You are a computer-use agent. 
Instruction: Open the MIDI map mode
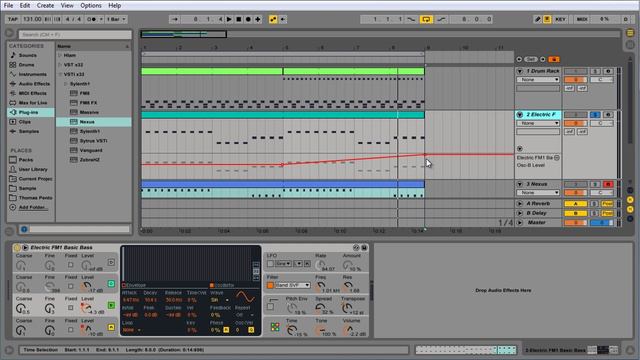(x=582, y=19)
